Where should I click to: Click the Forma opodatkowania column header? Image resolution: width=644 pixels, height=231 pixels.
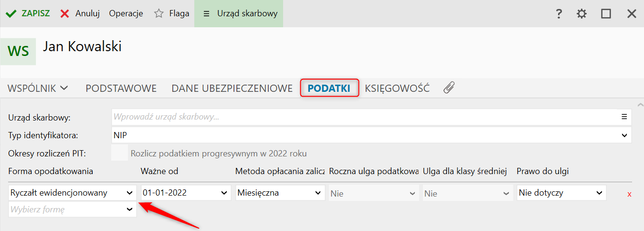(51, 171)
